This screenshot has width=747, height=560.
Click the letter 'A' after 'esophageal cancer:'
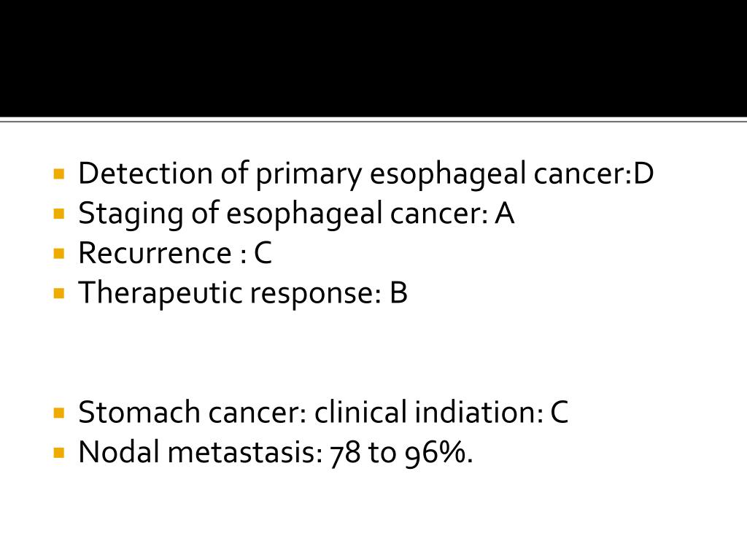coord(505,214)
